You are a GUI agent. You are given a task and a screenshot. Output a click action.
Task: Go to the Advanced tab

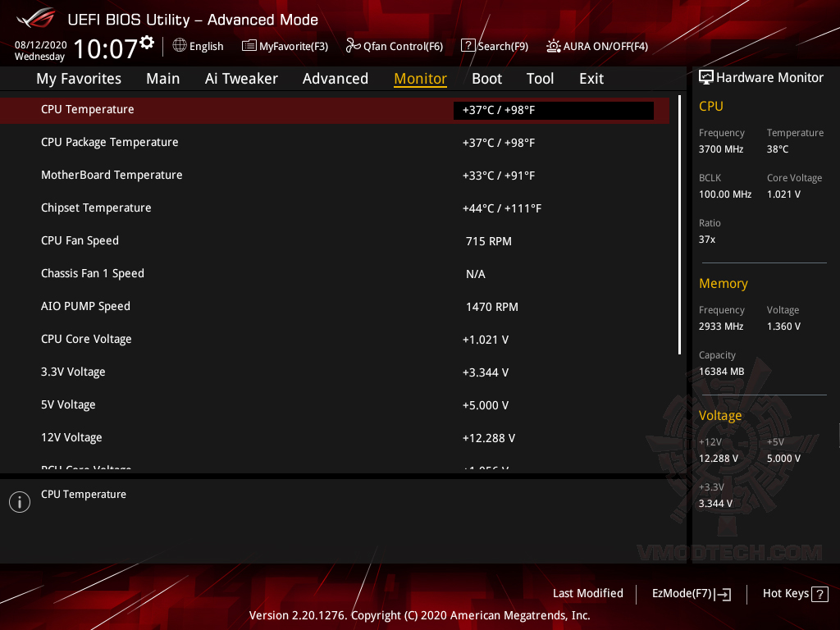coord(336,78)
